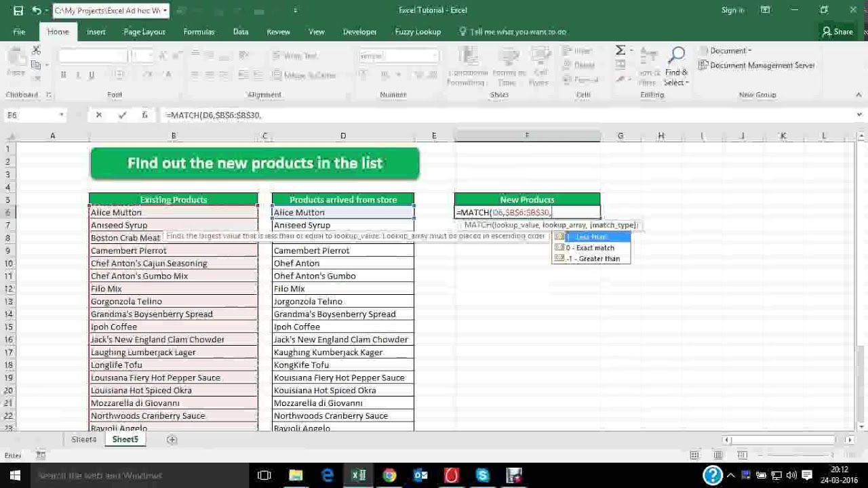This screenshot has width=868, height=488.
Task: Click the Save icon in quick access toolbar
Action: (x=18, y=10)
